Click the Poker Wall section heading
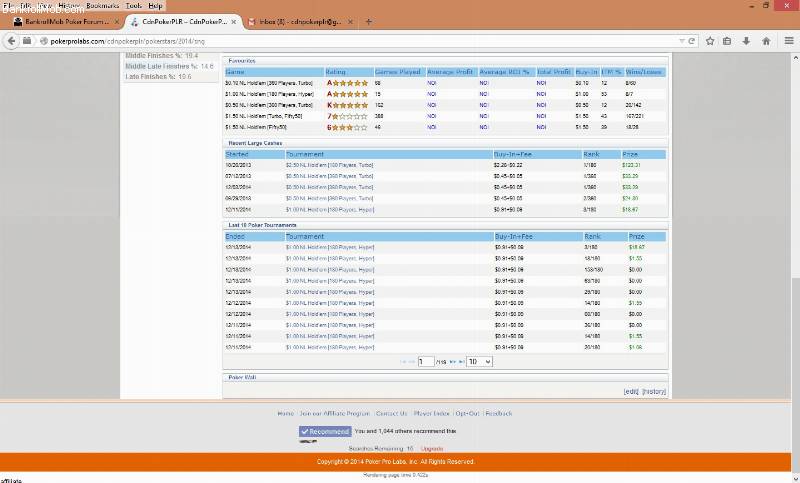800x483 pixels. [242, 377]
